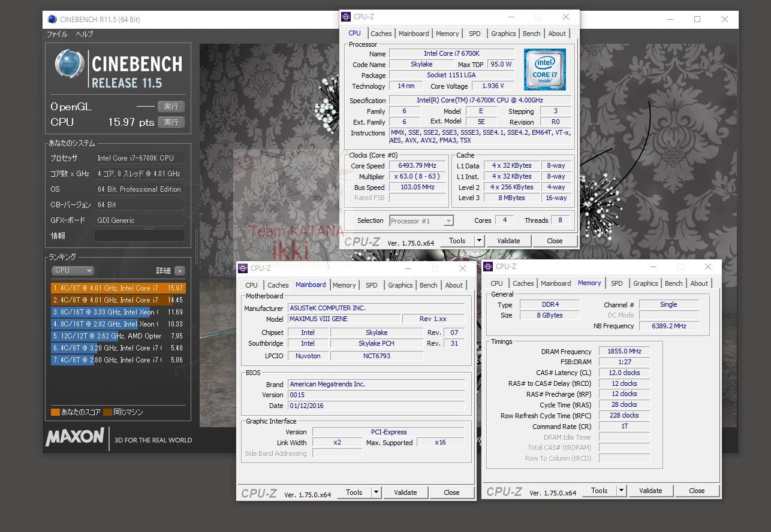Select the Bench tab in the Memory window

tap(673, 283)
